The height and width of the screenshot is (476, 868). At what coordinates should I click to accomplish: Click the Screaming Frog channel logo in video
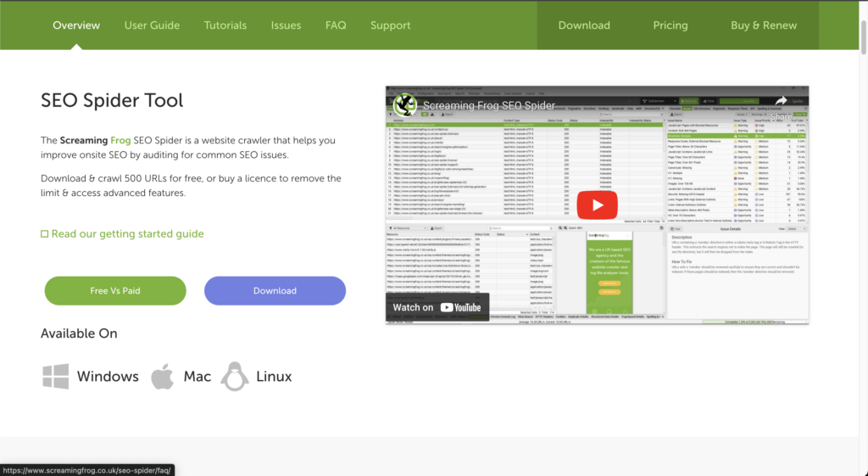pyautogui.click(x=404, y=105)
